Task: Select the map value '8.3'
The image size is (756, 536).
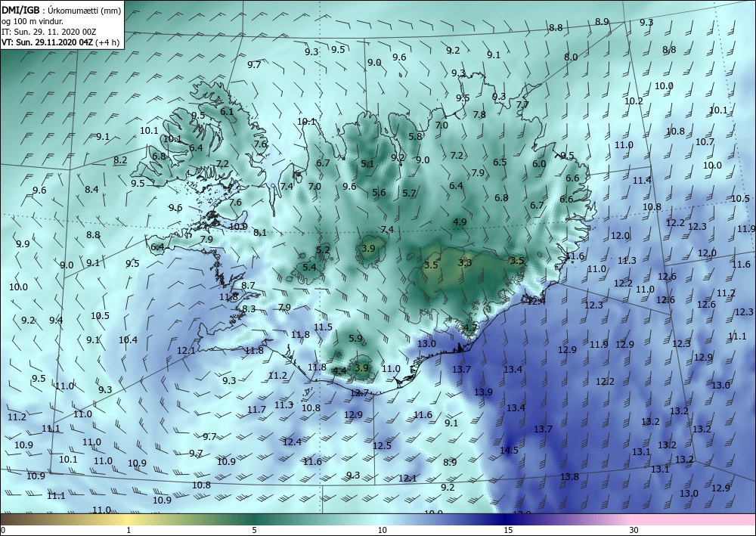Action: pos(249,308)
